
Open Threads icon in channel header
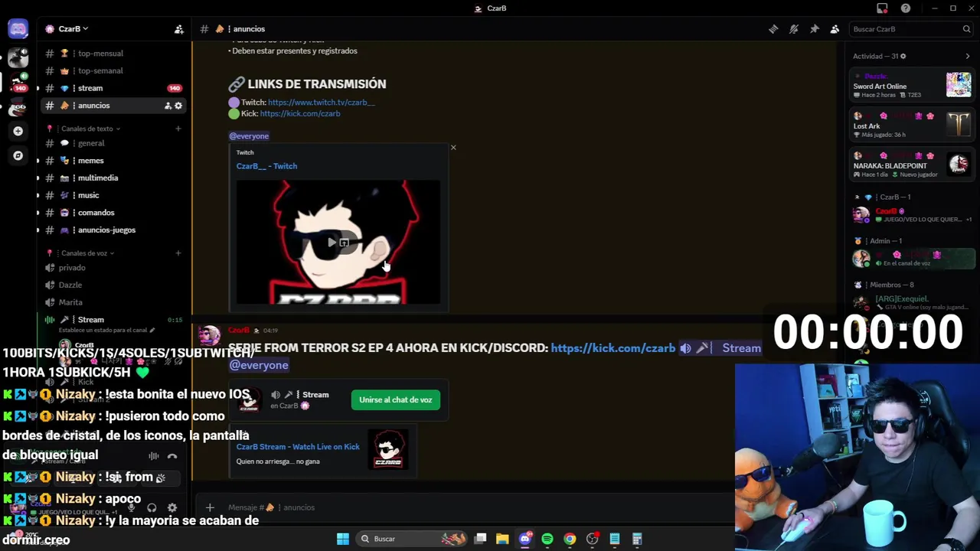click(x=773, y=29)
